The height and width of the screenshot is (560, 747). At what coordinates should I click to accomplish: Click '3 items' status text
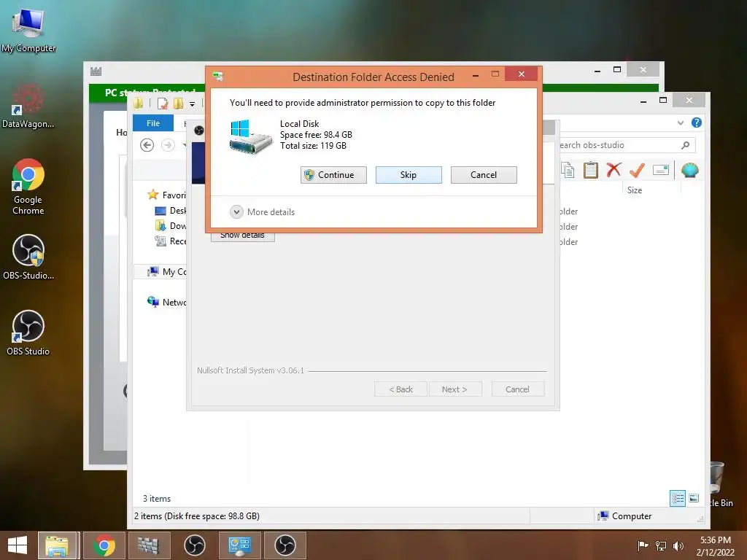point(157,499)
